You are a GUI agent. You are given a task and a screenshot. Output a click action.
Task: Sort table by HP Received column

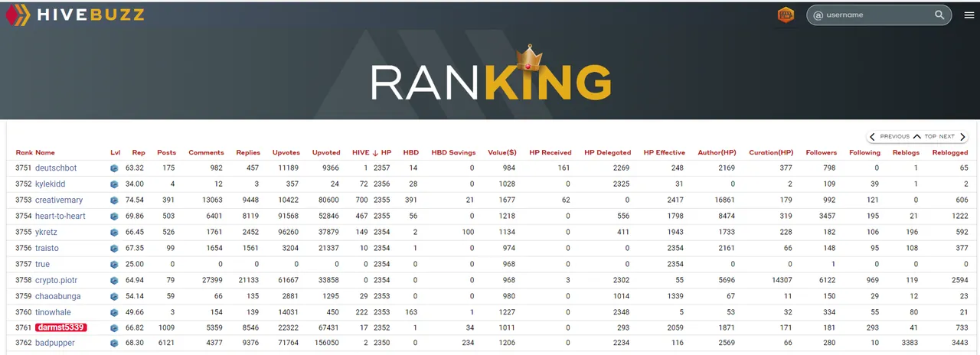pyautogui.click(x=550, y=152)
